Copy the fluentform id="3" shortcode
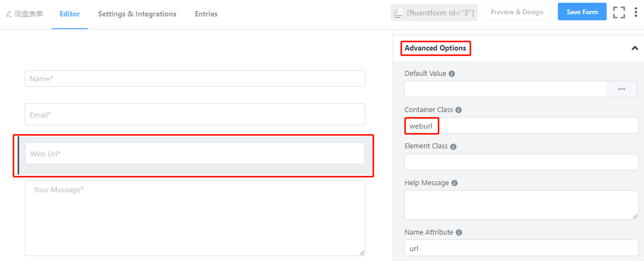Image resolution: width=644 pixels, height=261 pixels. click(x=433, y=12)
